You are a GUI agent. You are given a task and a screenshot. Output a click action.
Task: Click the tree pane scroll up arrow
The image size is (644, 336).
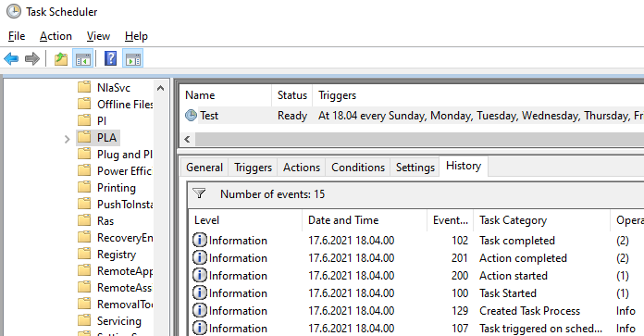click(161, 88)
